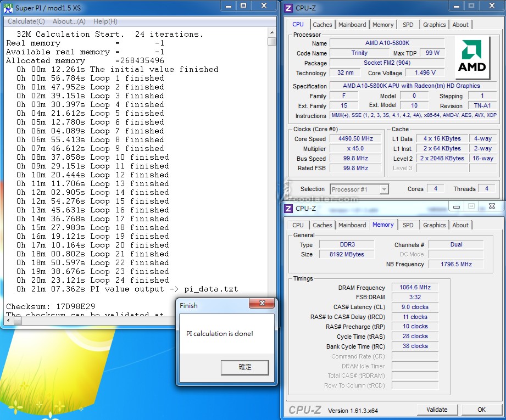Viewport: 506px width, 420px height.
Task: Minimize the lower CPU-Z Memory window
Action: (x=457, y=206)
